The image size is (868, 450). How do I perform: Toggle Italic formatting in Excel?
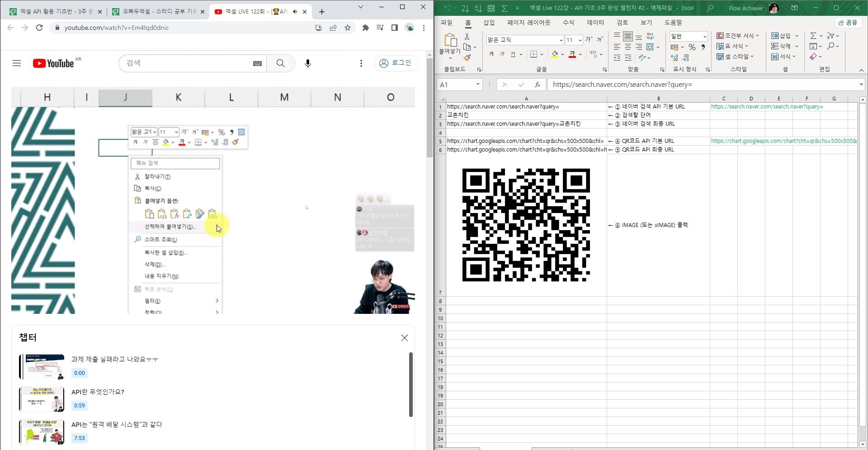click(x=502, y=54)
